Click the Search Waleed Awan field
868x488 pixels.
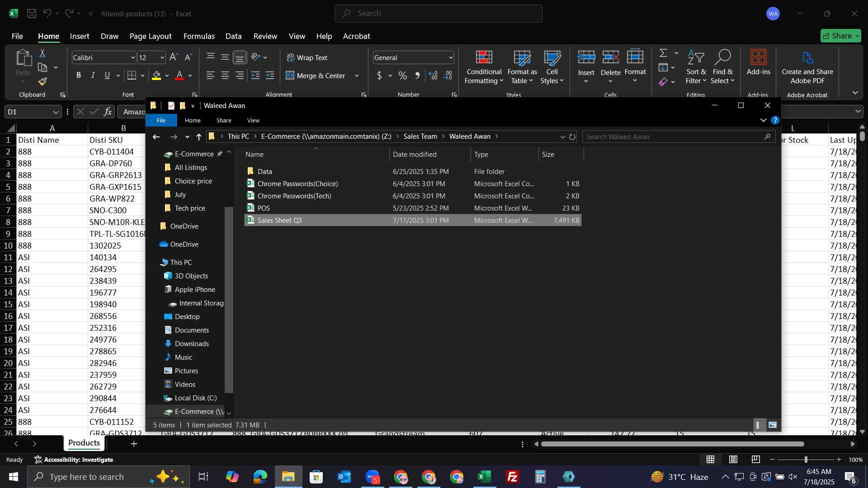pos(679,137)
